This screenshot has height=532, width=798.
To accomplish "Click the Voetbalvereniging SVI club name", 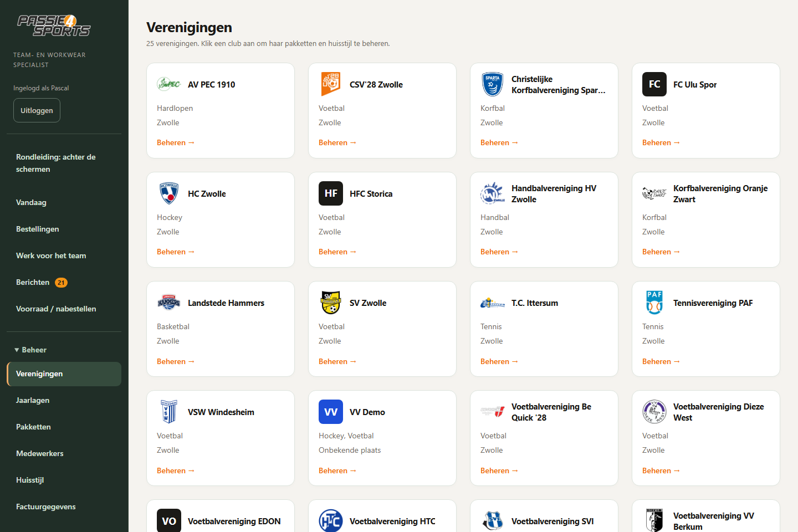I will pos(553,521).
